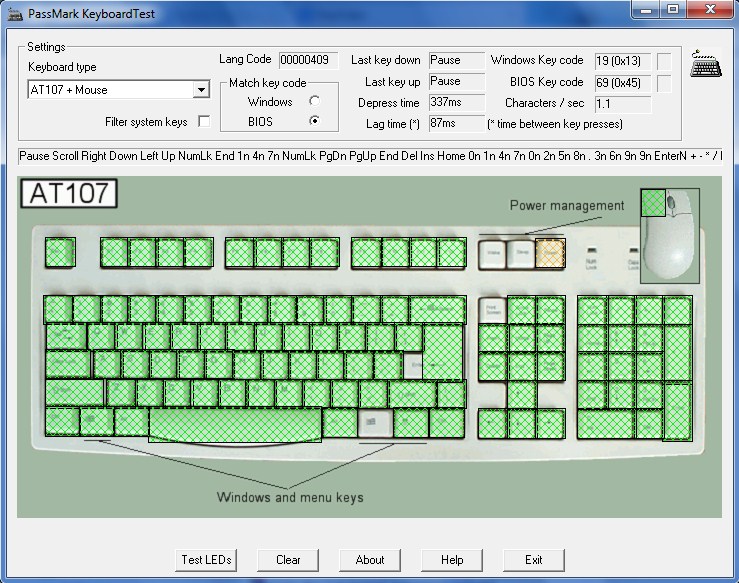Open the About dialog
Image resolution: width=739 pixels, height=583 pixels.
pos(370,560)
